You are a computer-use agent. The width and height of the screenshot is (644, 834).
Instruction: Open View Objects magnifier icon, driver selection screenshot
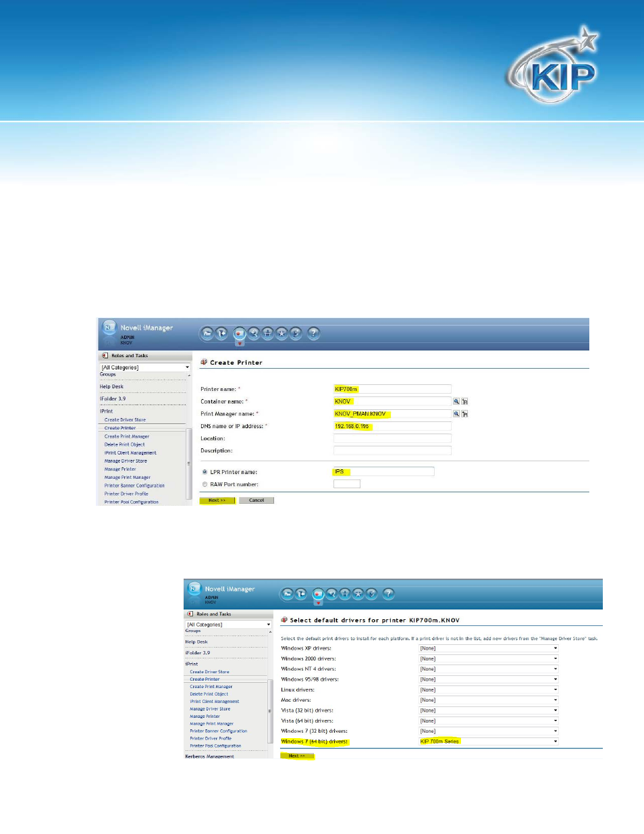[x=331, y=594]
